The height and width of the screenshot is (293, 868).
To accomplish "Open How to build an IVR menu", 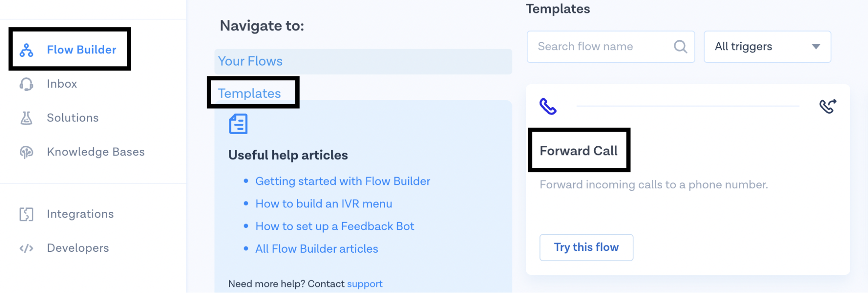I will click(323, 204).
